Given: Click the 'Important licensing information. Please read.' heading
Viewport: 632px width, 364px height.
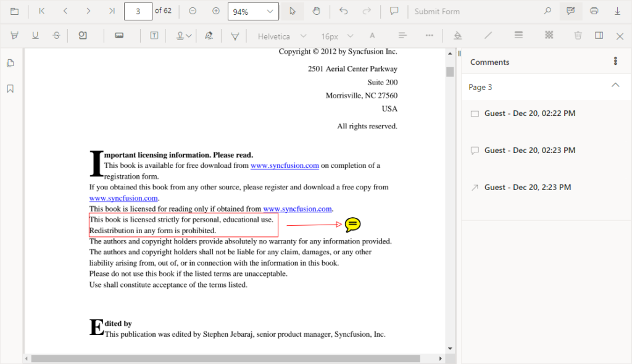Looking at the screenshot, I should [178, 155].
